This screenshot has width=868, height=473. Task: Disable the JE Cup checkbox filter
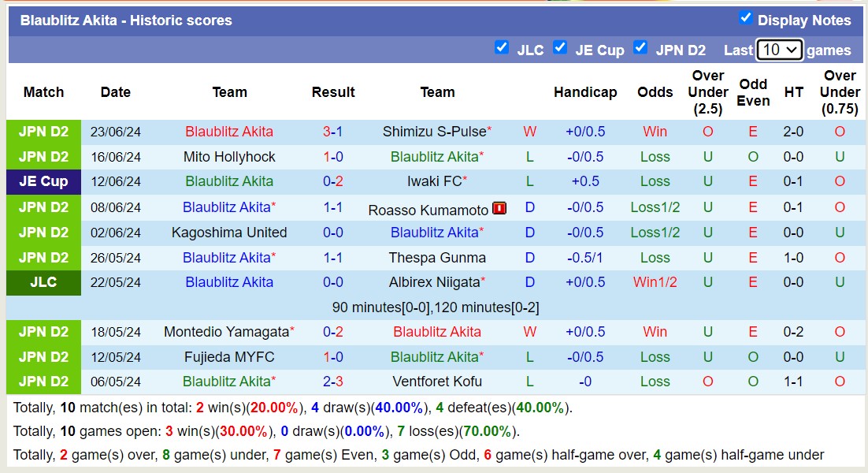click(560, 47)
